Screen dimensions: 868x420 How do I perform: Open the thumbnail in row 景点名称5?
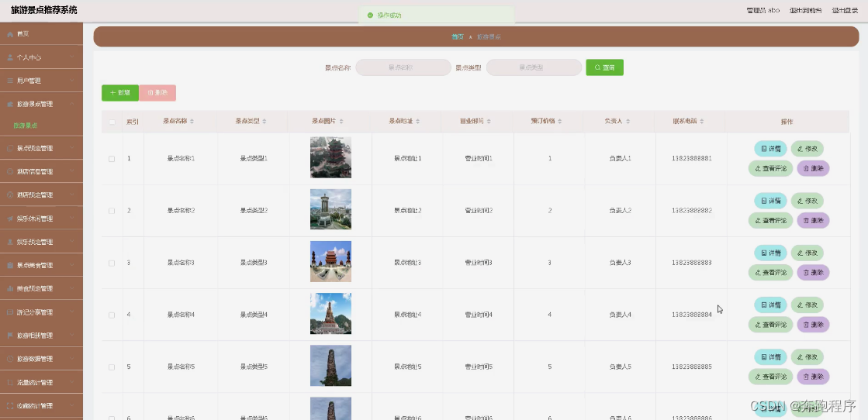(330, 366)
